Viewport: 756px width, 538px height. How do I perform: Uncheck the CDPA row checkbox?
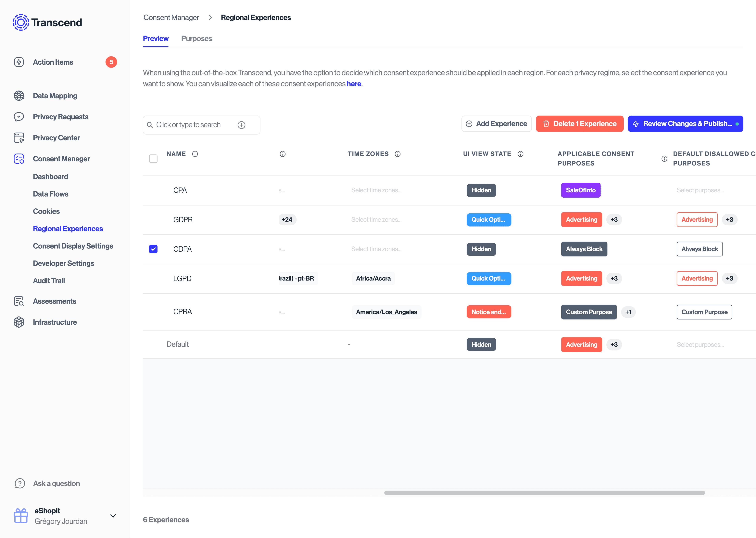tap(153, 249)
